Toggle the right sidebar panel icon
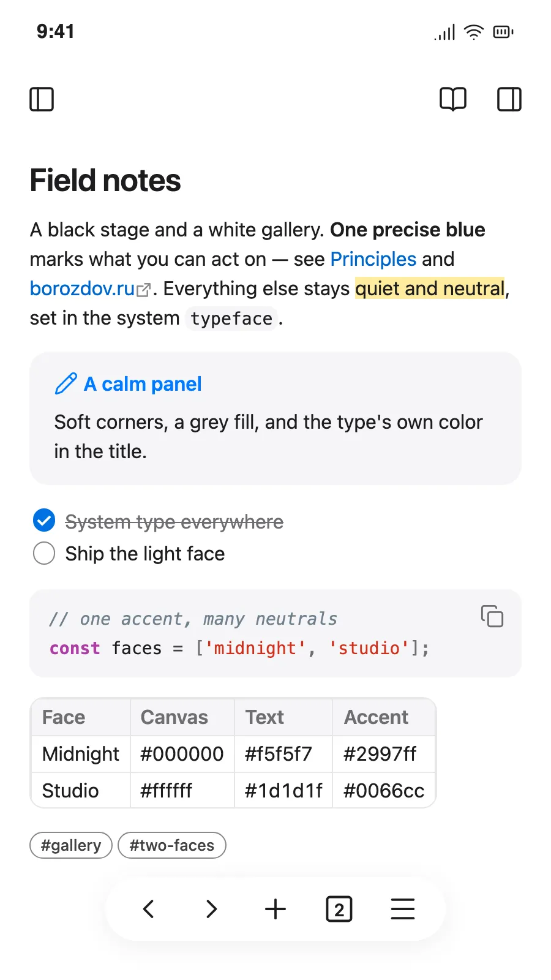Screen dimensions: 551x980 coord(509,99)
